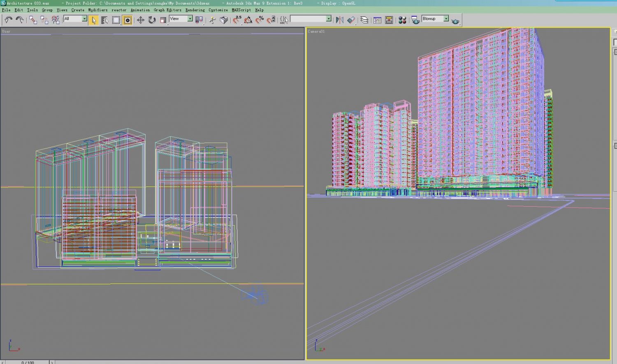
Task: Toggle Percent Snap
Action: coord(259,19)
